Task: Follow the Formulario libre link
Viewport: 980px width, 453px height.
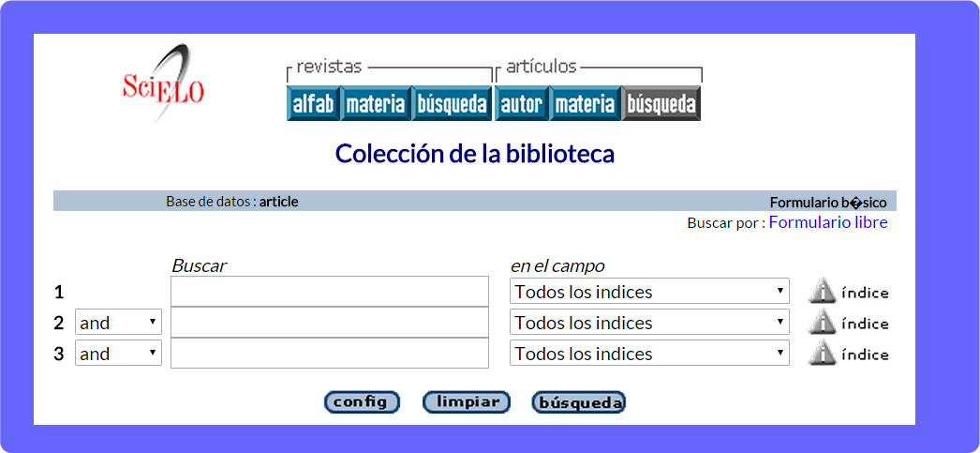Action: click(x=828, y=222)
